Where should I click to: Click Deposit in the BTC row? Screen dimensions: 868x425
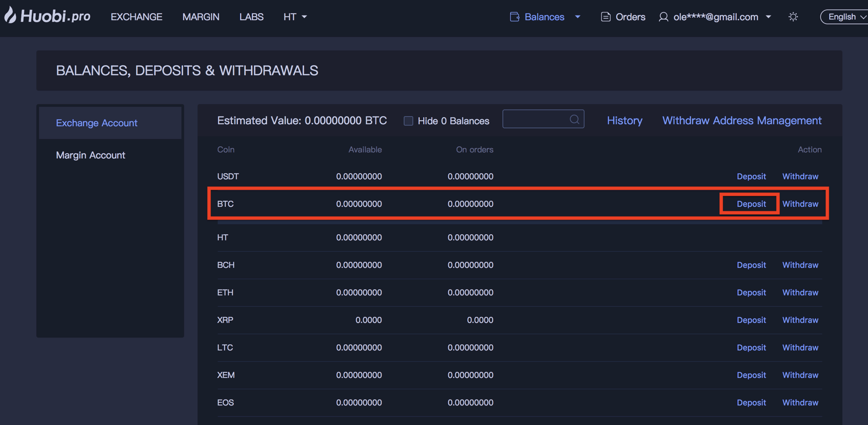coord(751,204)
